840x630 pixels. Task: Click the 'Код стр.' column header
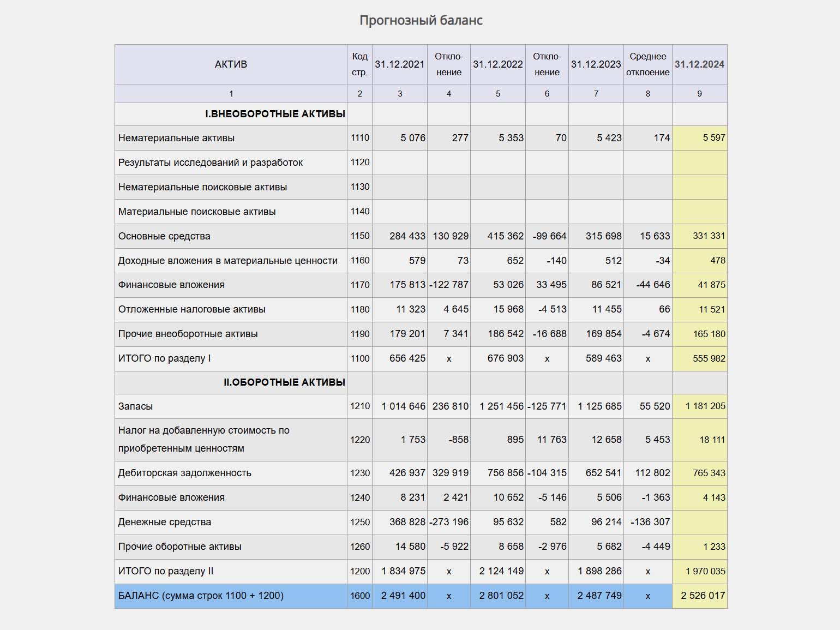[x=359, y=64]
